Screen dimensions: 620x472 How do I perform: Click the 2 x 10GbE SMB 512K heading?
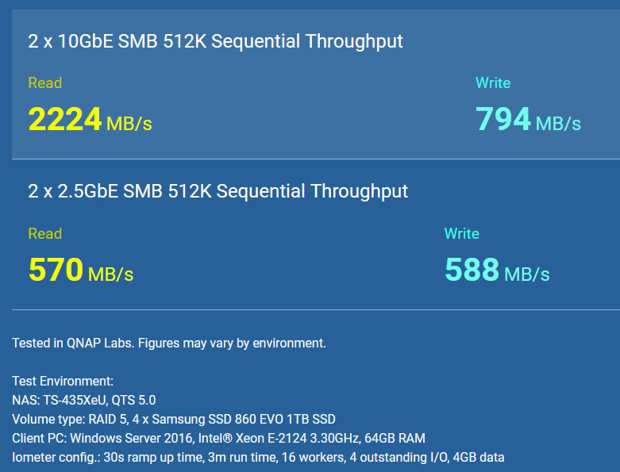click(215, 42)
